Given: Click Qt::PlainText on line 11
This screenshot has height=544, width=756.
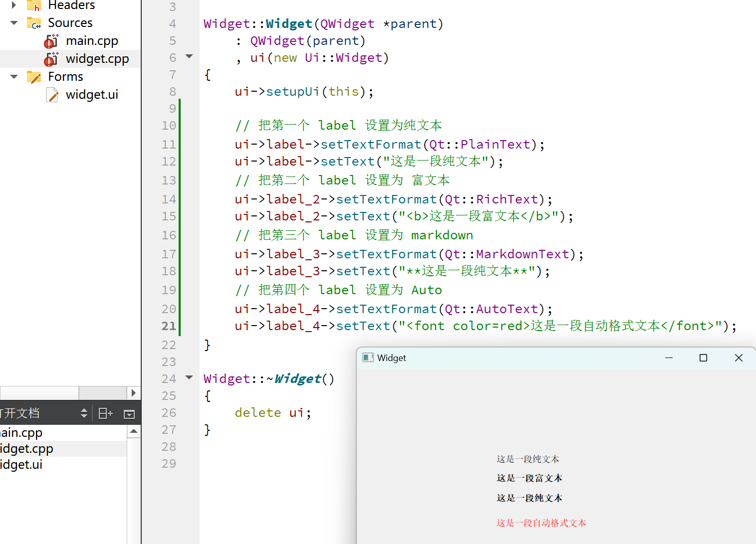Looking at the screenshot, I should [x=480, y=145].
